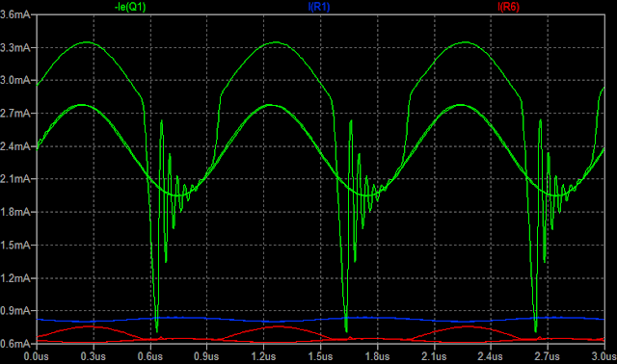
Task: Click the 2.1mA y-axis label
Action: [15, 179]
